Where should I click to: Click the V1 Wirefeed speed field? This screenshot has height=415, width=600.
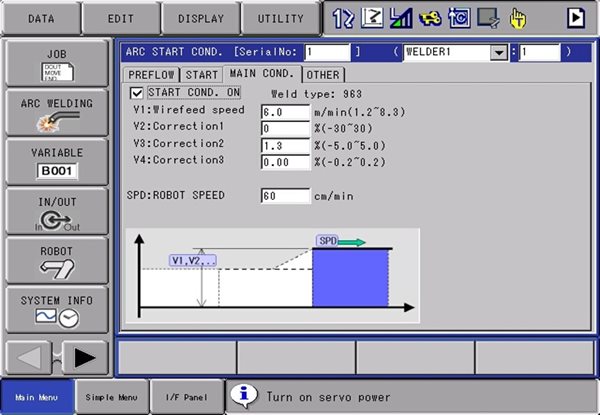pos(285,112)
